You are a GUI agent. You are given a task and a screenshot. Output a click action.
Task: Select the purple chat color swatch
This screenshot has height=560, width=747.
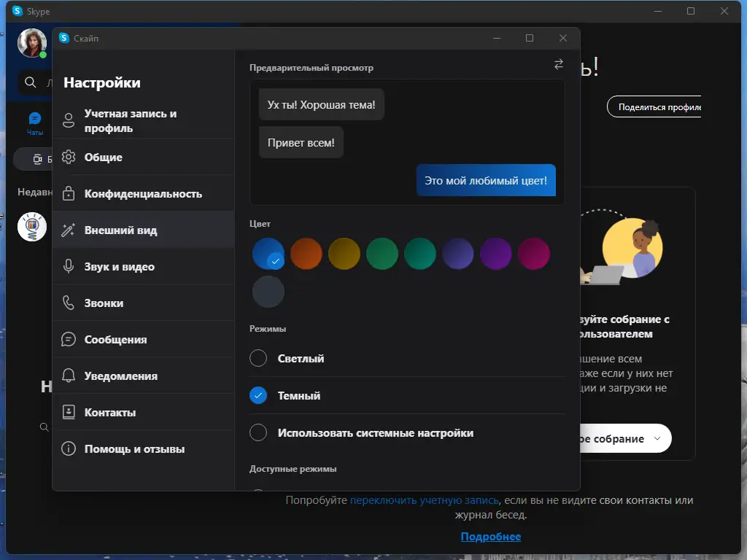[496, 253]
